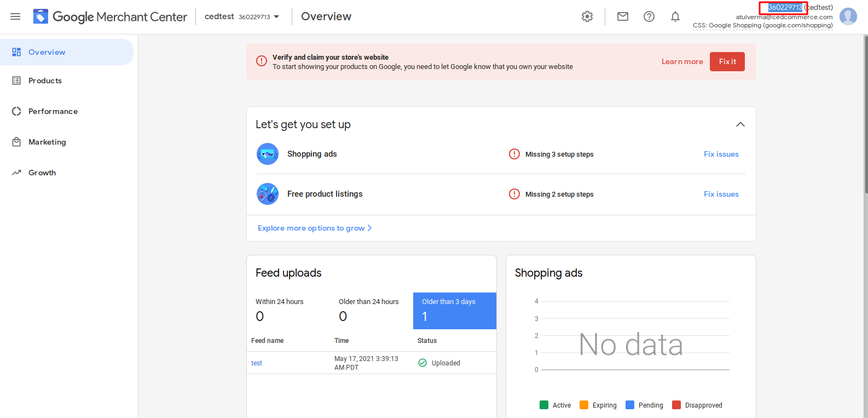Click the Feed uploads card heading

click(288, 273)
